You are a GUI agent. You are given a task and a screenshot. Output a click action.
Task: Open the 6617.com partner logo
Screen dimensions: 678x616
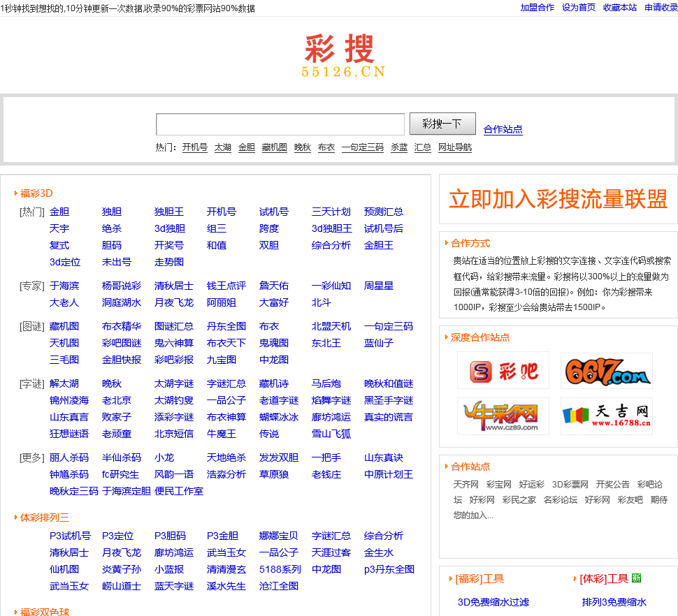click(x=607, y=371)
